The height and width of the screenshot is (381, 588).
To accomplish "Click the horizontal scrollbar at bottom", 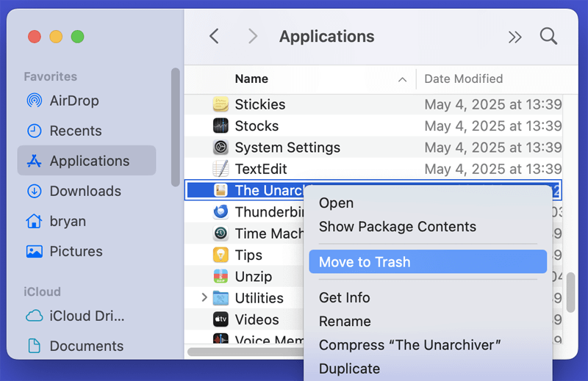I will pyautogui.click(x=245, y=352).
